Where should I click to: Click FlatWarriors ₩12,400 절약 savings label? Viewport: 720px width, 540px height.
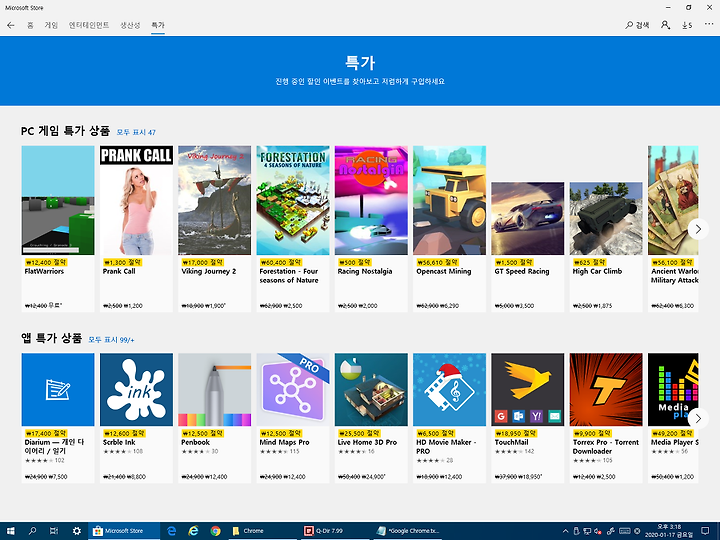(46, 262)
